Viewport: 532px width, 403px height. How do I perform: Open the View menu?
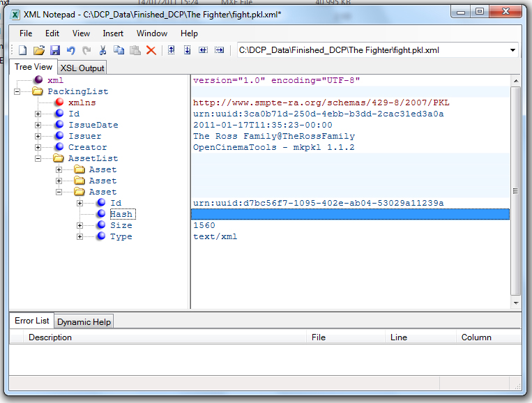point(81,33)
